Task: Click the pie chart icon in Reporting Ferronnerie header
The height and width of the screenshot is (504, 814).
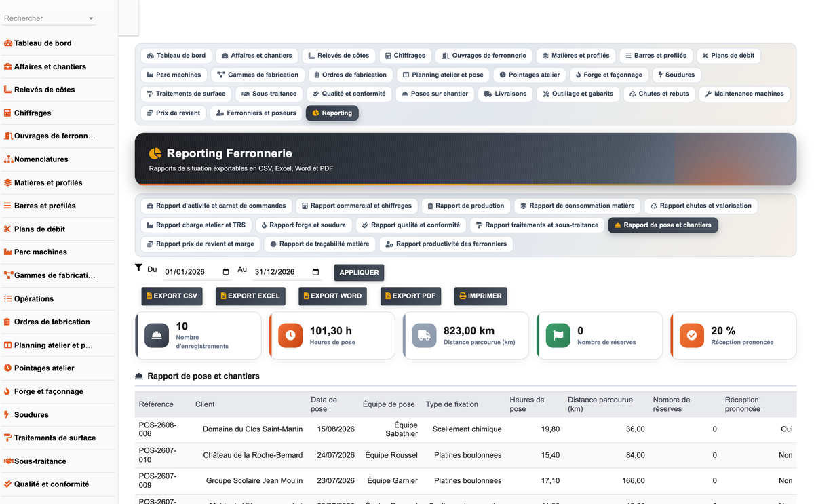Action: [155, 153]
